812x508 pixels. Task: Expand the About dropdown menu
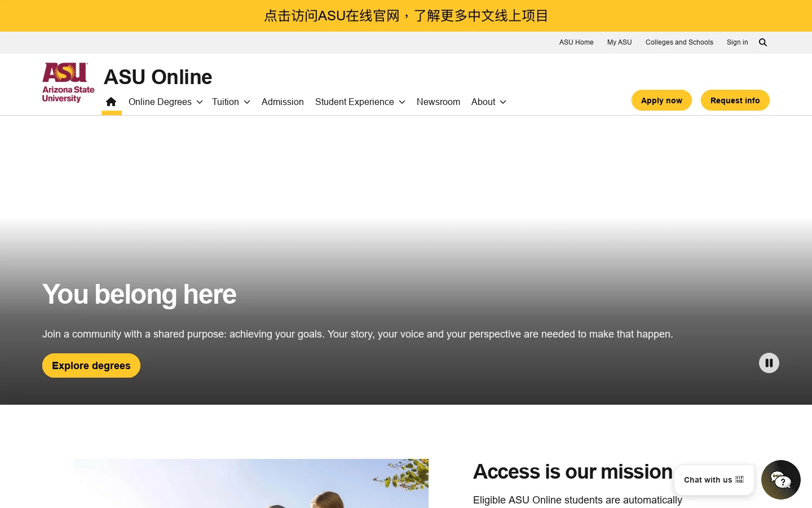coord(489,102)
